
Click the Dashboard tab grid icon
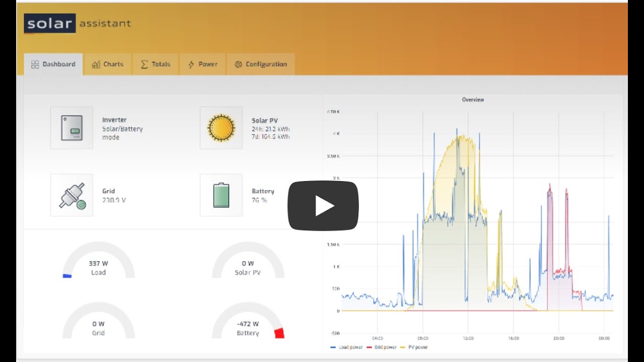(x=35, y=64)
